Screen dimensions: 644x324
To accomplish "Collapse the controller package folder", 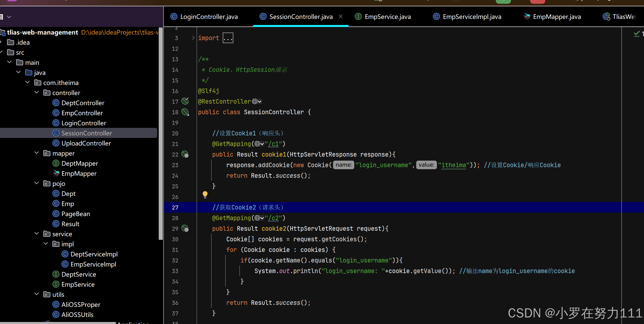I will click(37, 93).
